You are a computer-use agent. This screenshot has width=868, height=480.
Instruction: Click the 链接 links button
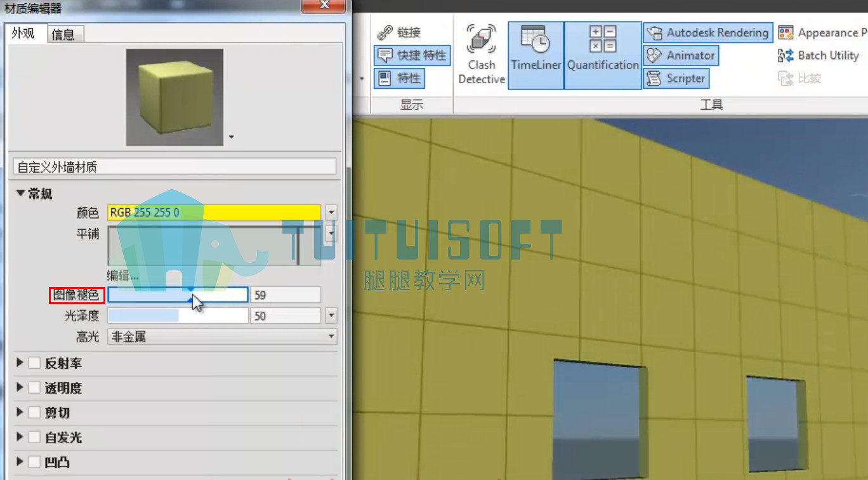399,33
